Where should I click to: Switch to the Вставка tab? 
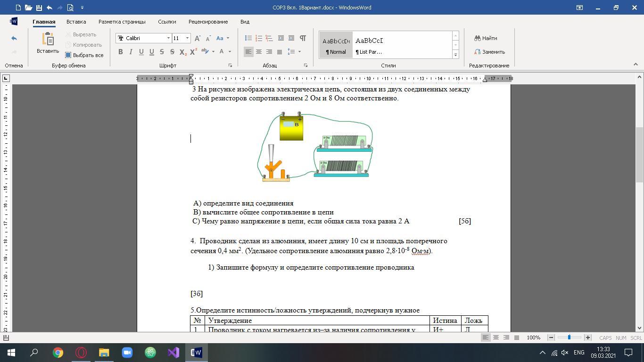click(x=76, y=22)
